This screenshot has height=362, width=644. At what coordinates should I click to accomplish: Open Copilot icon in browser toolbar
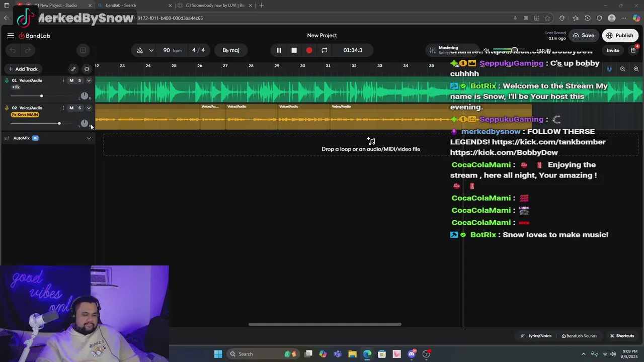tap(636, 18)
